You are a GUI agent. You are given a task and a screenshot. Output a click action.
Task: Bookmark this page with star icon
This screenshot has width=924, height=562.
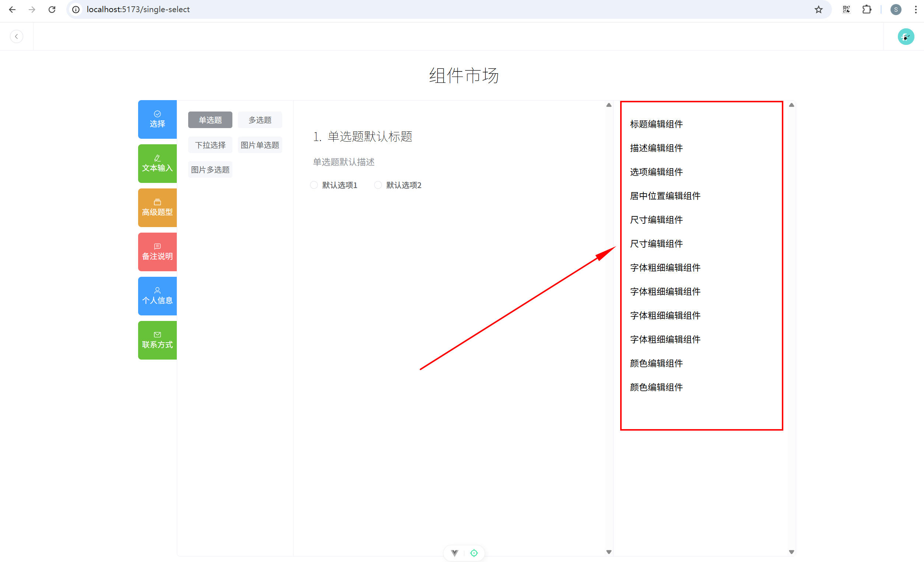point(818,9)
